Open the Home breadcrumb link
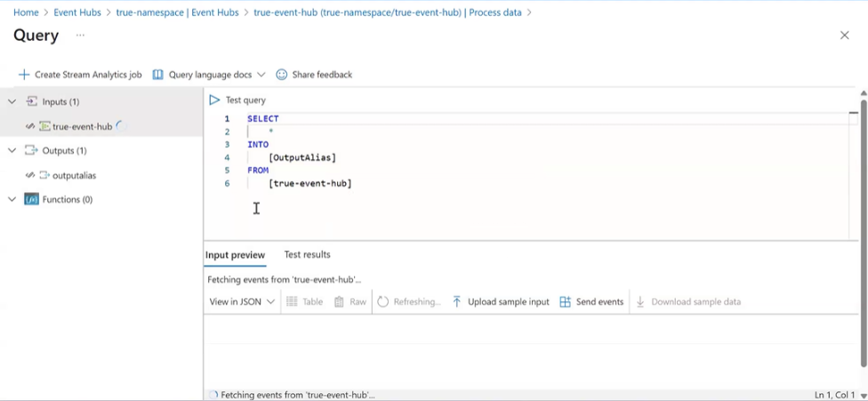This screenshot has width=868, height=401. (26, 12)
